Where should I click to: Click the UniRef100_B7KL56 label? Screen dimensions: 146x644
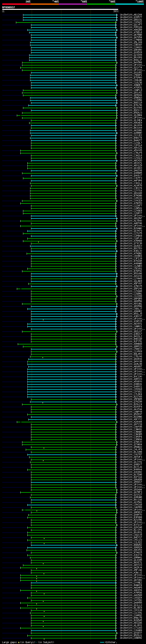(x=131, y=105)
